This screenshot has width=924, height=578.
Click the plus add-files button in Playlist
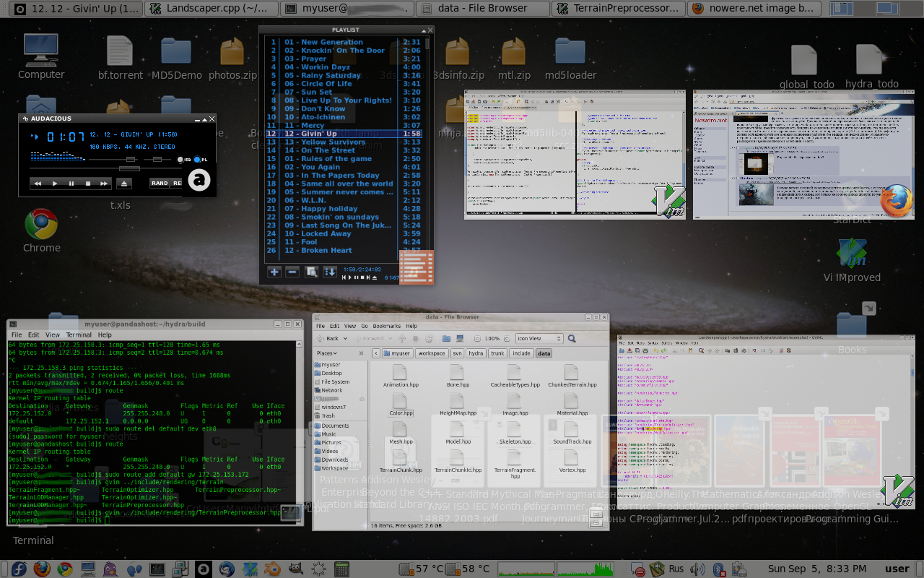click(274, 272)
